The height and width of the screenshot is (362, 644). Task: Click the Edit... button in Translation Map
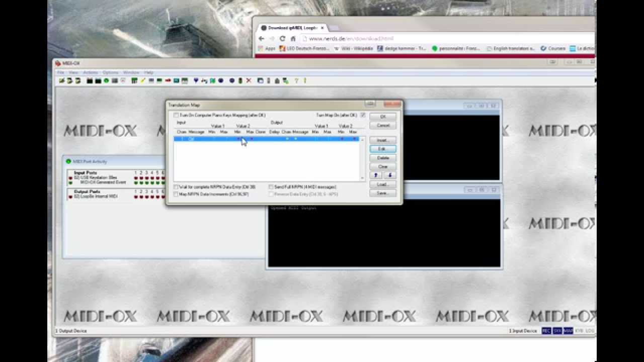pyautogui.click(x=383, y=149)
